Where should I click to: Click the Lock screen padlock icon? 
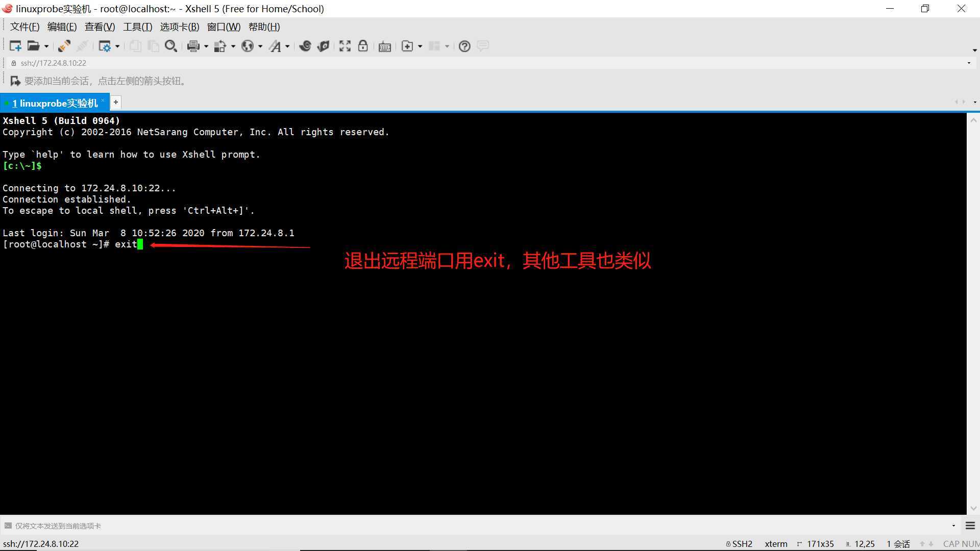click(363, 46)
